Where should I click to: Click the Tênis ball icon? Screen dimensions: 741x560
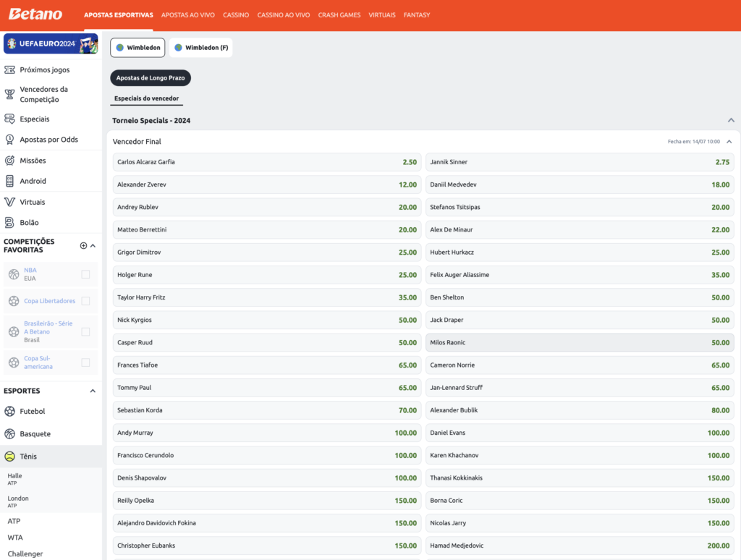(x=9, y=457)
